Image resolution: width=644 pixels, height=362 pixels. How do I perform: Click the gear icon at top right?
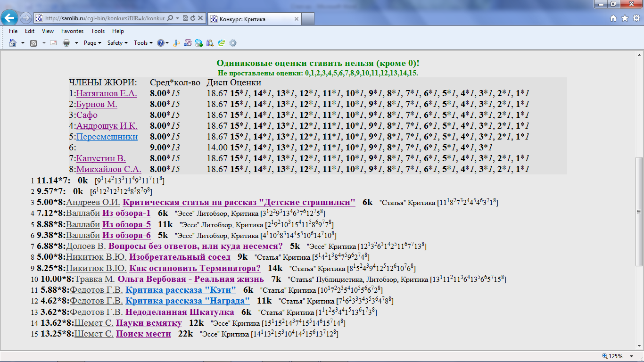point(636,18)
